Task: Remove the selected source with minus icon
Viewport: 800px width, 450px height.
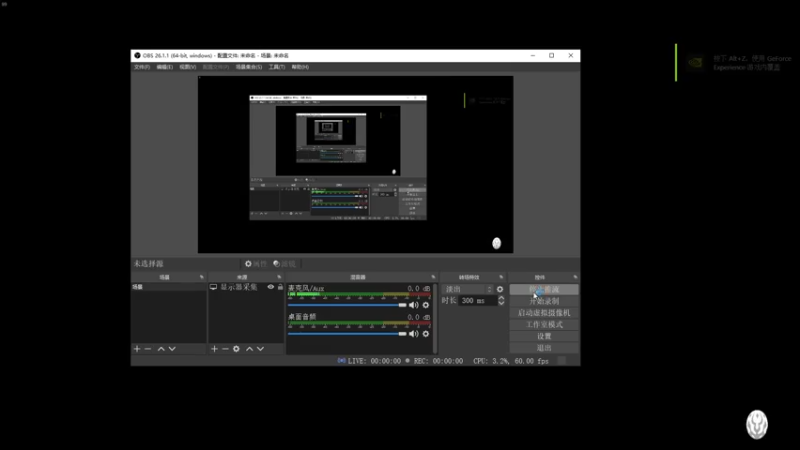Action: click(225, 349)
